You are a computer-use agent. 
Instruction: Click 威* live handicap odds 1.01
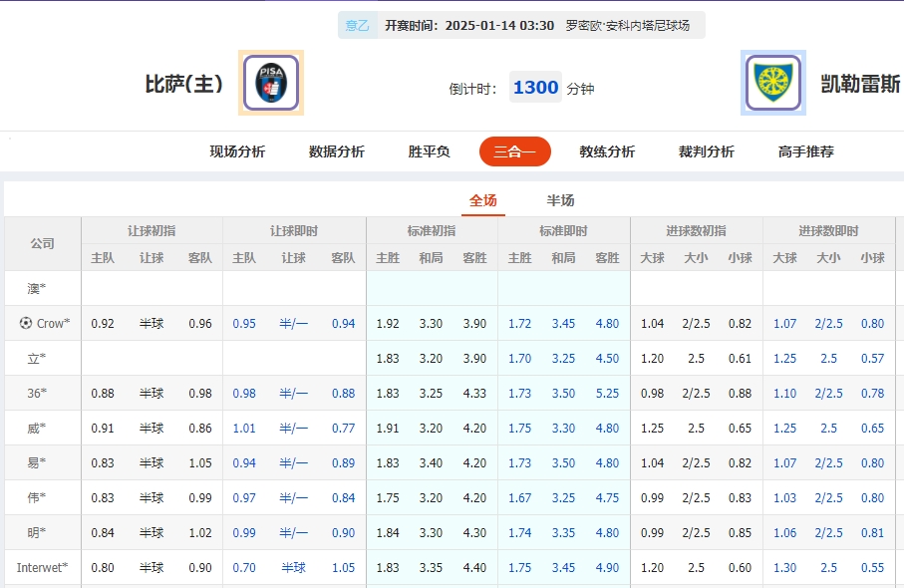(x=244, y=428)
